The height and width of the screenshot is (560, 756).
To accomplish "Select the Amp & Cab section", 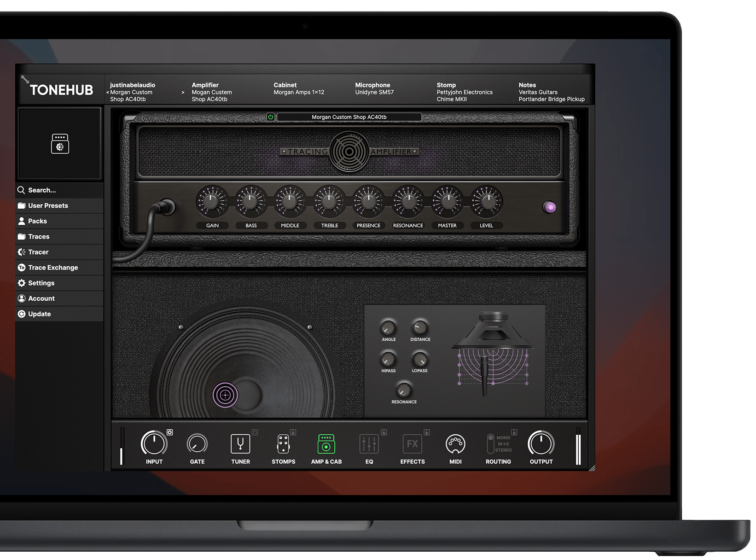I will pos(326,444).
